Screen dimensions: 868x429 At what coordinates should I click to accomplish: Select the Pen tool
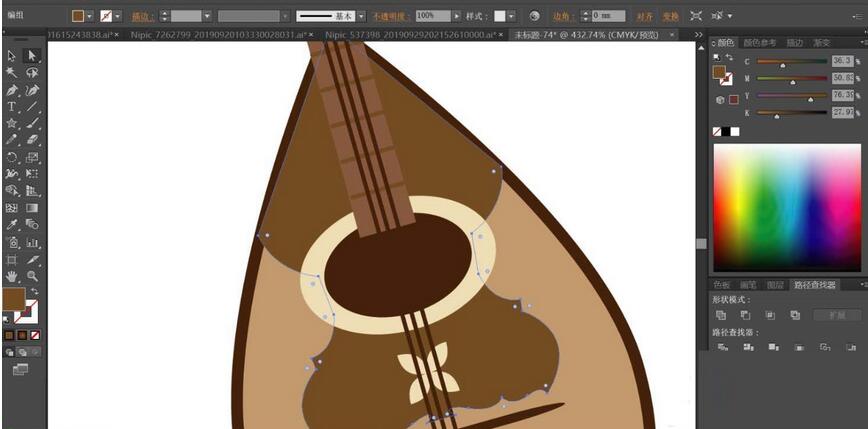click(x=12, y=90)
